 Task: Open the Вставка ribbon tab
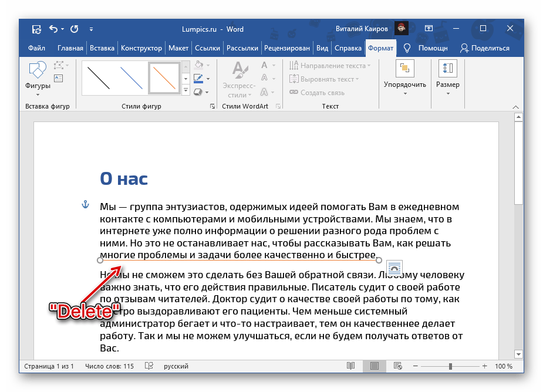pos(103,48)
